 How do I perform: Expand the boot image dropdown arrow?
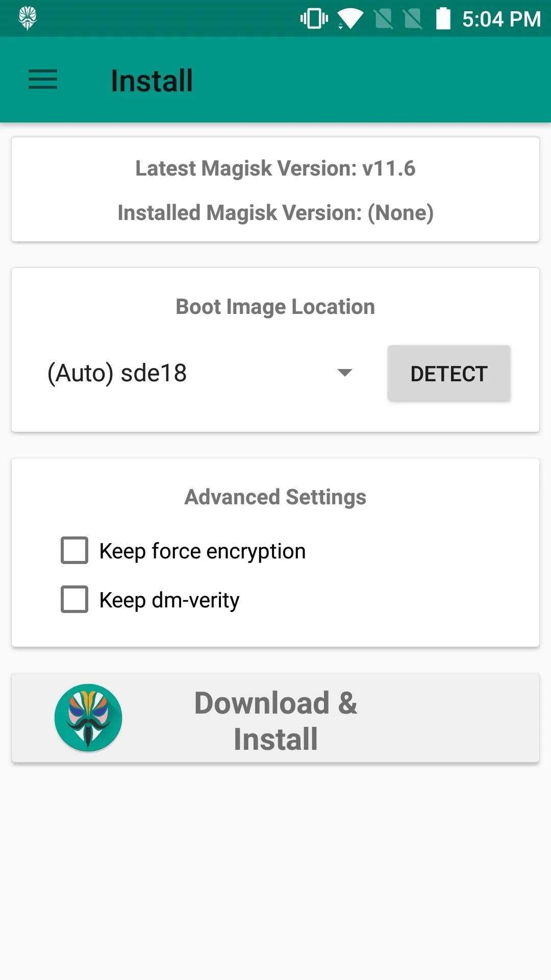tap(345, 373)
